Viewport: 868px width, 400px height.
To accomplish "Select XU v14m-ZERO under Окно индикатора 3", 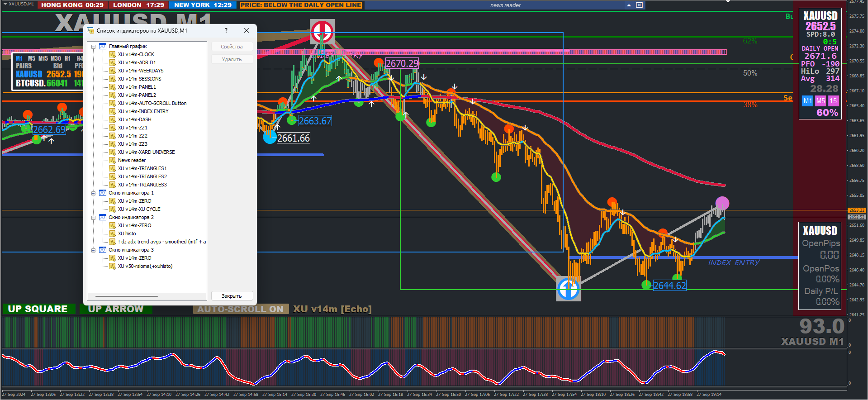I will pos(135,258).
